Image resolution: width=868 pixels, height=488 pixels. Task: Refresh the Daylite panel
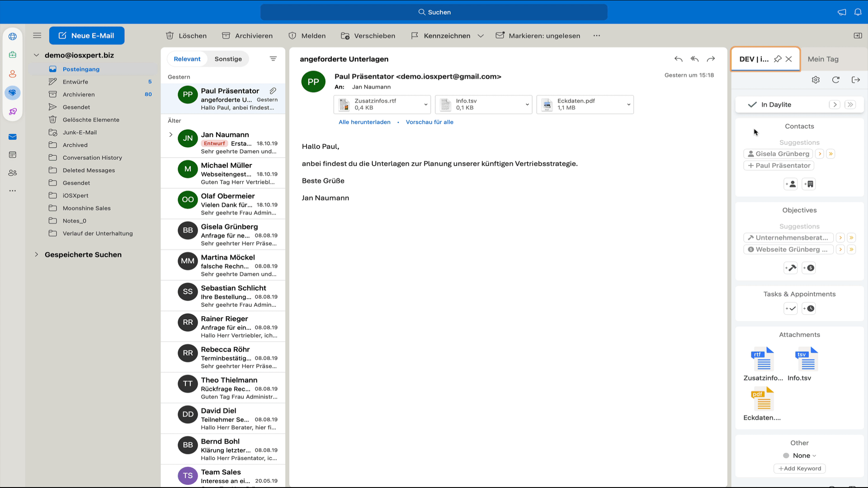[835, 80]
